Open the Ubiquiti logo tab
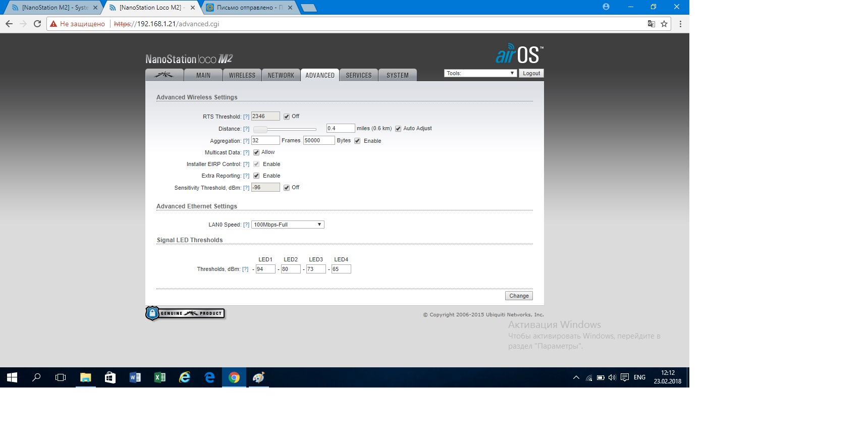 pyautogui.click(x=164, y=75)
